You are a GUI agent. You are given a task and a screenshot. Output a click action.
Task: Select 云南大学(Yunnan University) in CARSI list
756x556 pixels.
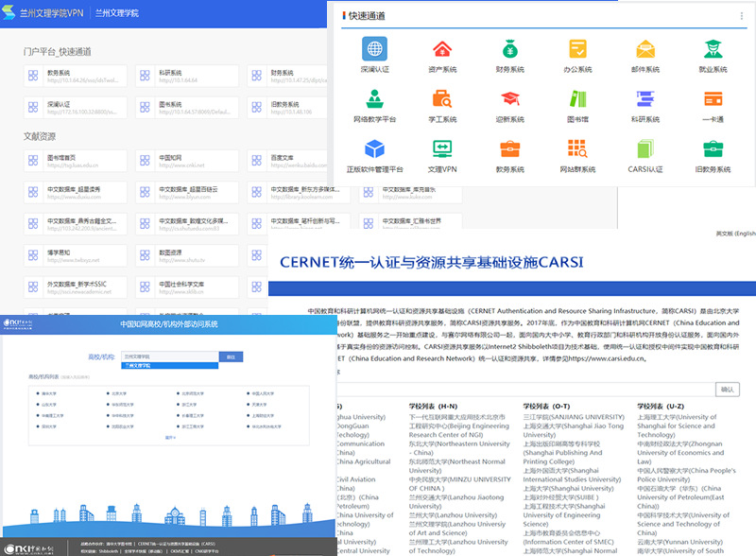pos(679,542)
